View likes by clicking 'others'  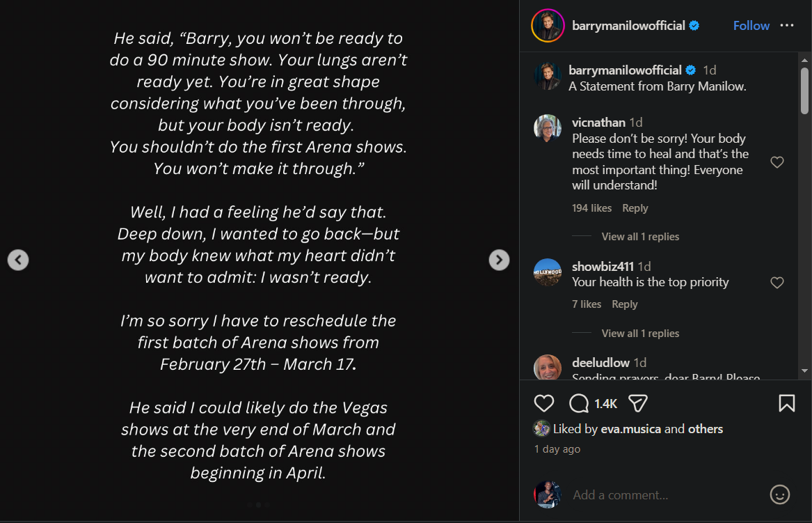pyautogui.click(x=706, y=429)
